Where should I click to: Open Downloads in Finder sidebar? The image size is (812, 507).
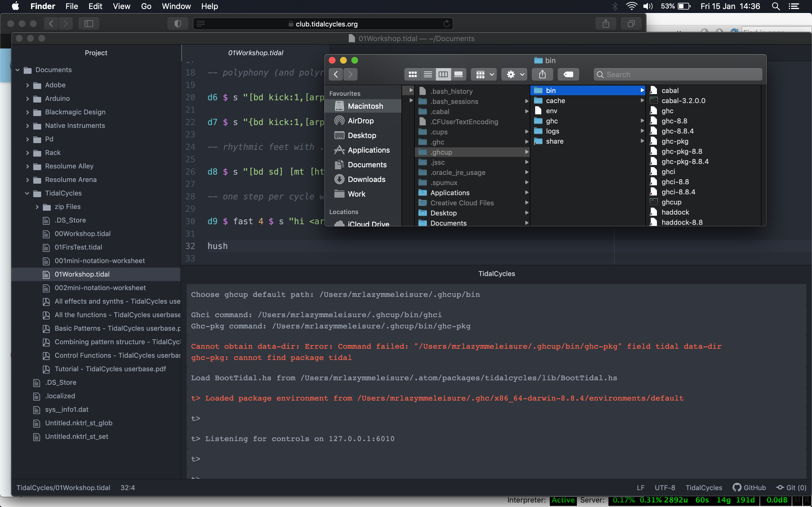click(x=367, y=179)
